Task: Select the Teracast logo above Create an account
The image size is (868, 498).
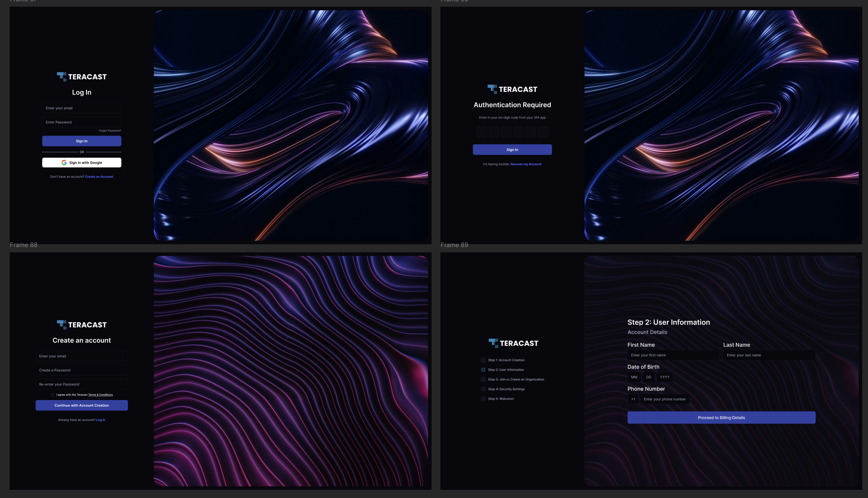Action: point(81,324)
